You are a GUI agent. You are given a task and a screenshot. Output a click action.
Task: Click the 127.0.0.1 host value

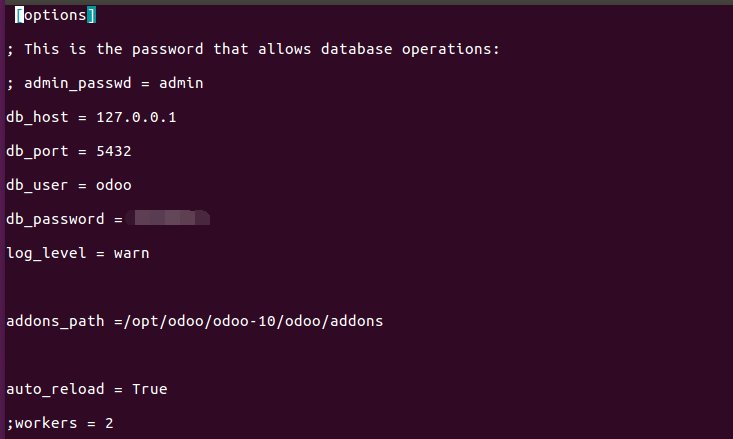(136, 117)
